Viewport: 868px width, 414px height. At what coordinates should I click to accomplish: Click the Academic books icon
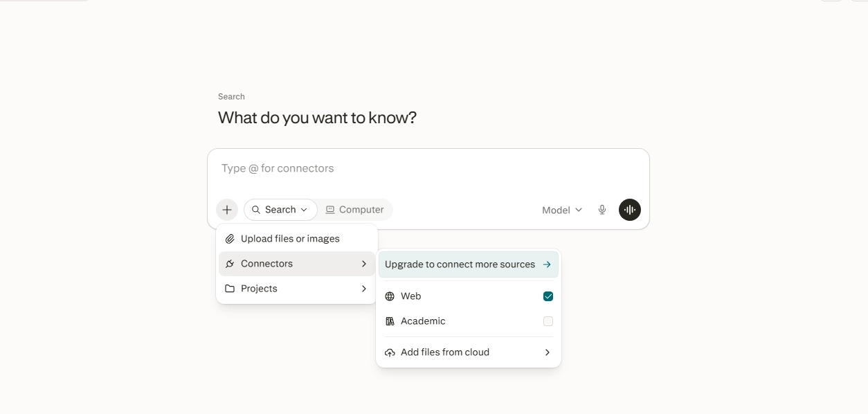coord(390,321)
